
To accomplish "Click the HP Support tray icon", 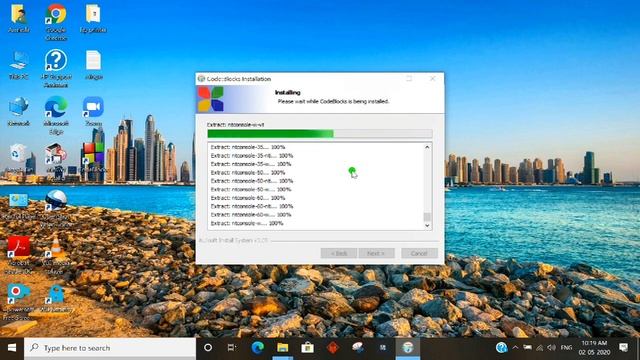I will (502, 348).
